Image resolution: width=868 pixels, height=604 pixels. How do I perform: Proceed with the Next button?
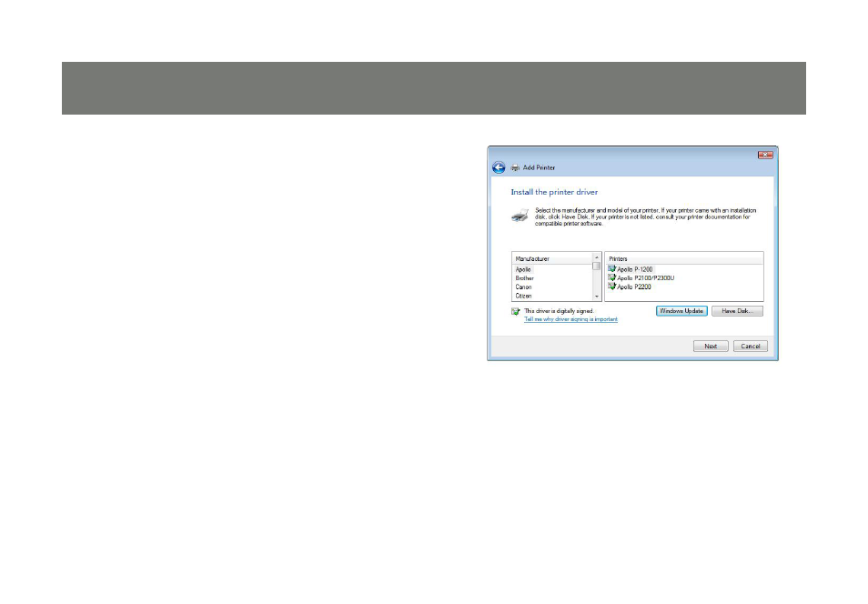point(711,346)
